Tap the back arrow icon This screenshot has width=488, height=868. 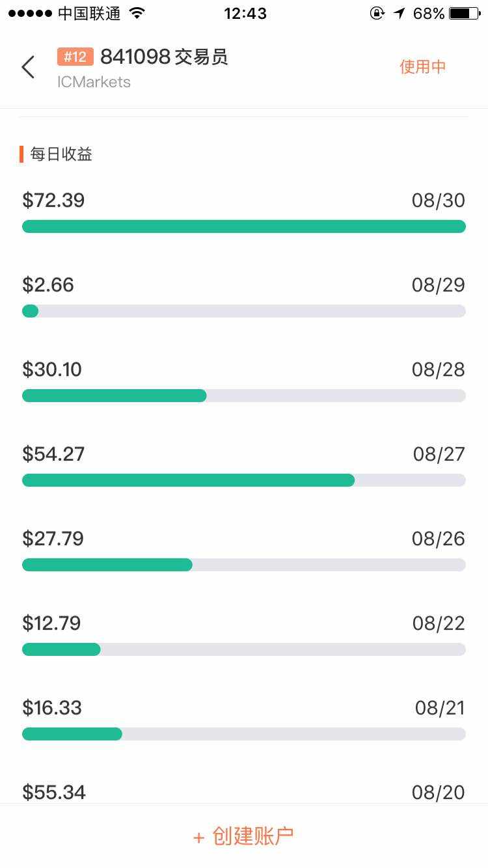(28, 67)
